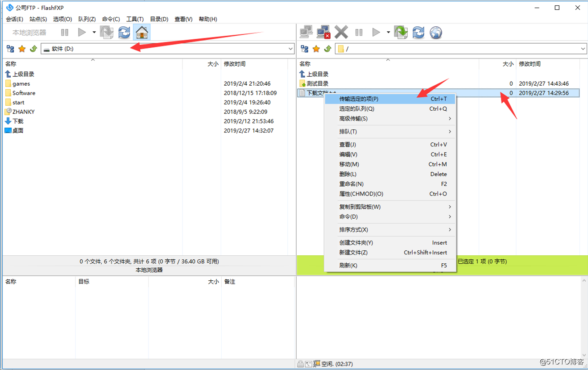Open the remote play button dropdown arrow
The image size is (588, 370).
(x=388, y=32)
